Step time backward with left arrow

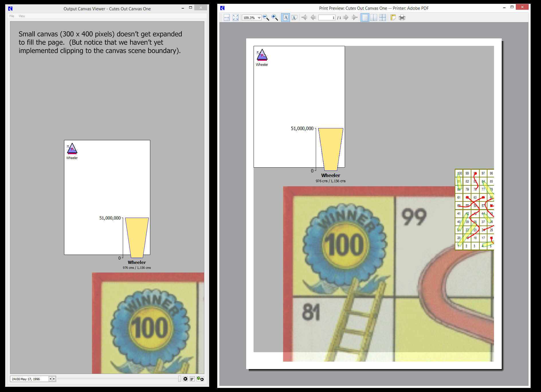[x=50, y=379]
